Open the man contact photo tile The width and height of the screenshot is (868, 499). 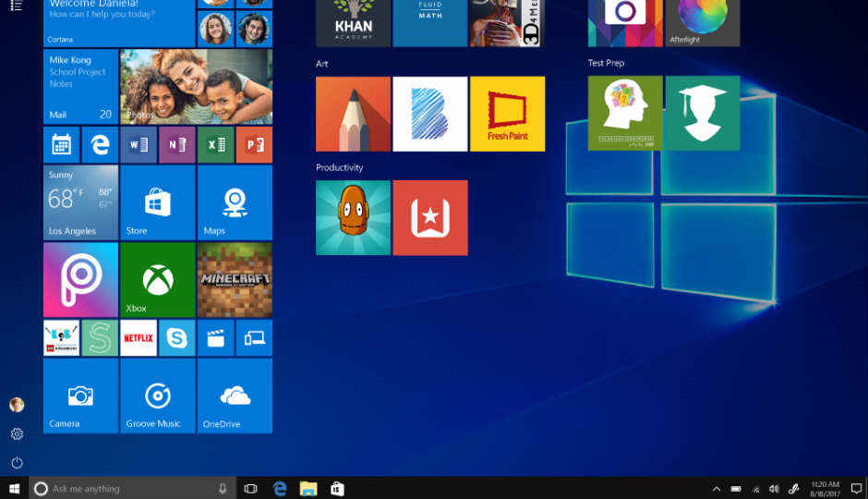[254, 29]
